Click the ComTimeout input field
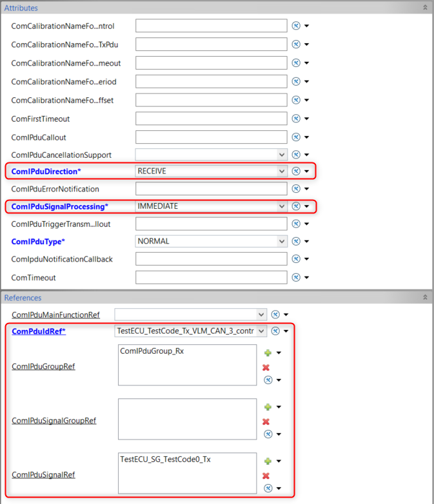434x504 pixels. pyautogui.click(x=211, y=277)
